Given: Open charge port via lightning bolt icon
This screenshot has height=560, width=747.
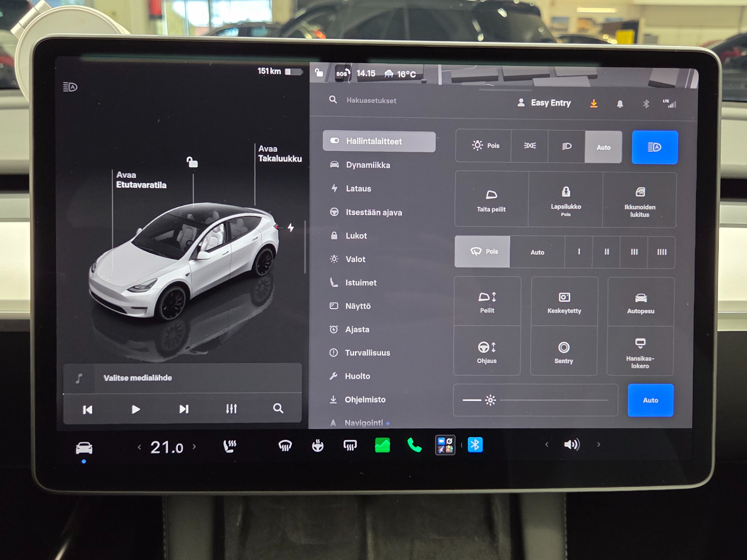Looking at the screenshot, I should 291,227.
